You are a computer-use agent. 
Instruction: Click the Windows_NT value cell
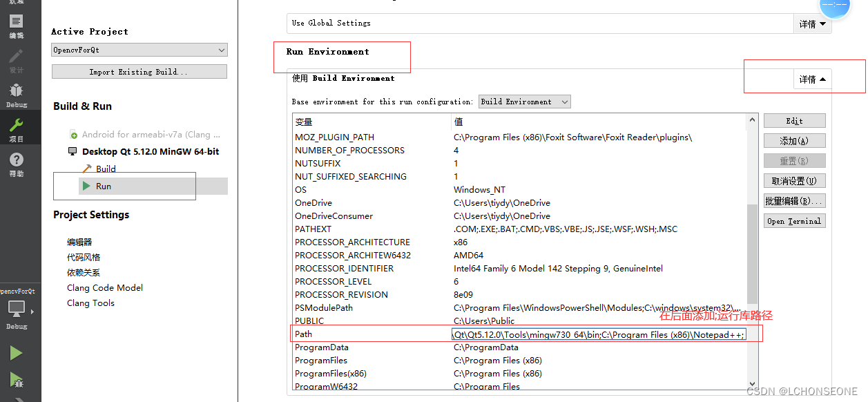pos(479,190)
